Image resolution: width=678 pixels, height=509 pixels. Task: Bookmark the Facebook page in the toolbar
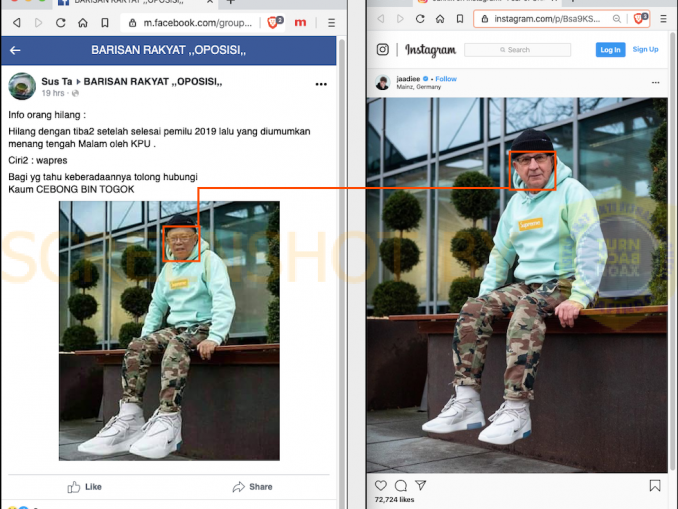pyautogui.click(x=105, y=22)
